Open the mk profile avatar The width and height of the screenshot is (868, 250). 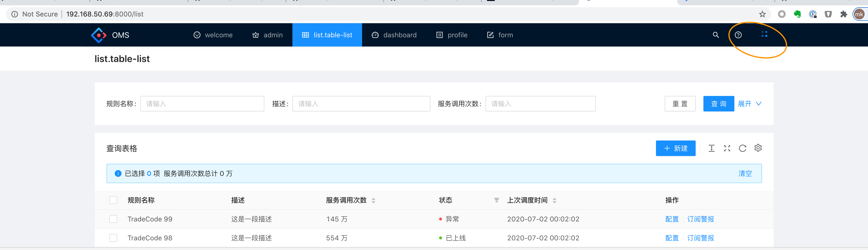[859, 14]
